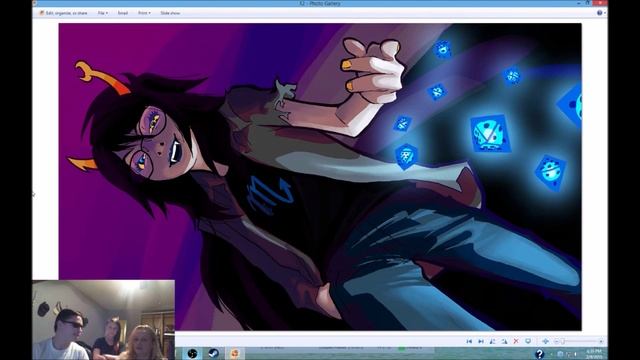Click the zoom slider handle
The width and height of the screenshot is (640, 360).
coord(563,341)
